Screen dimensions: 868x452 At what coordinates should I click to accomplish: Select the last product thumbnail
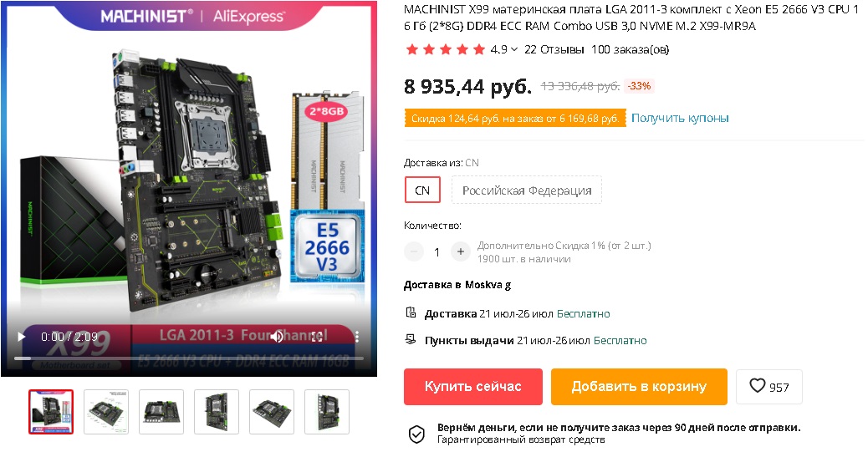pos(327,412)
